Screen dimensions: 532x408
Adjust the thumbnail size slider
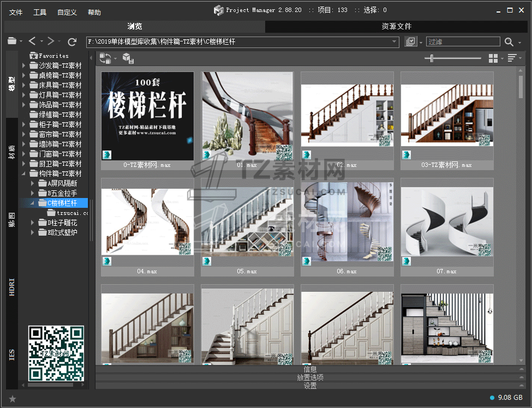coord(432,58)
